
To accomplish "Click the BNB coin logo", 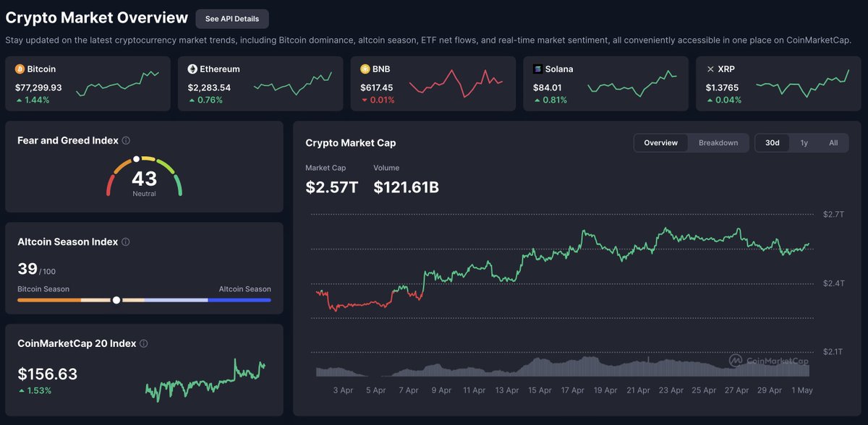I will pyautogui.click(x=365, y=69).
